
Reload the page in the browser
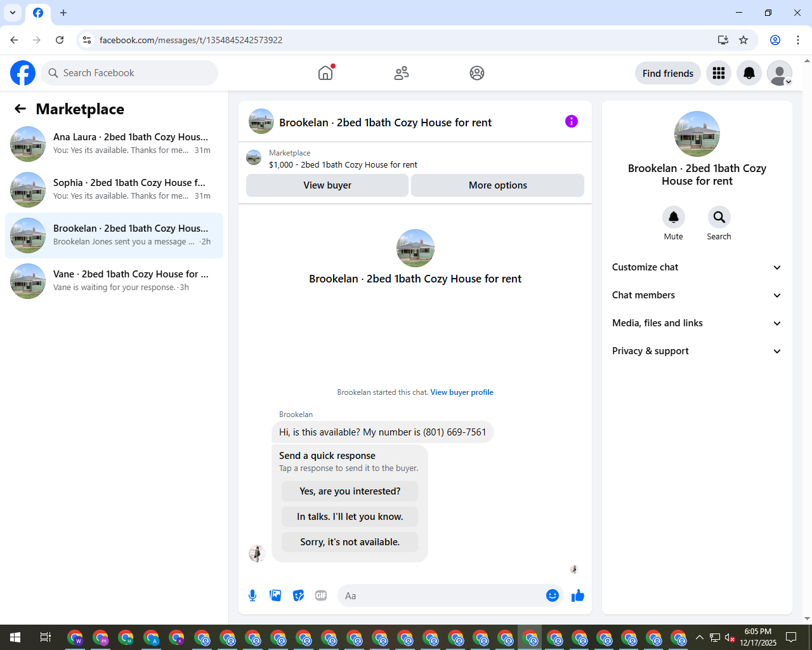(60, 40)
